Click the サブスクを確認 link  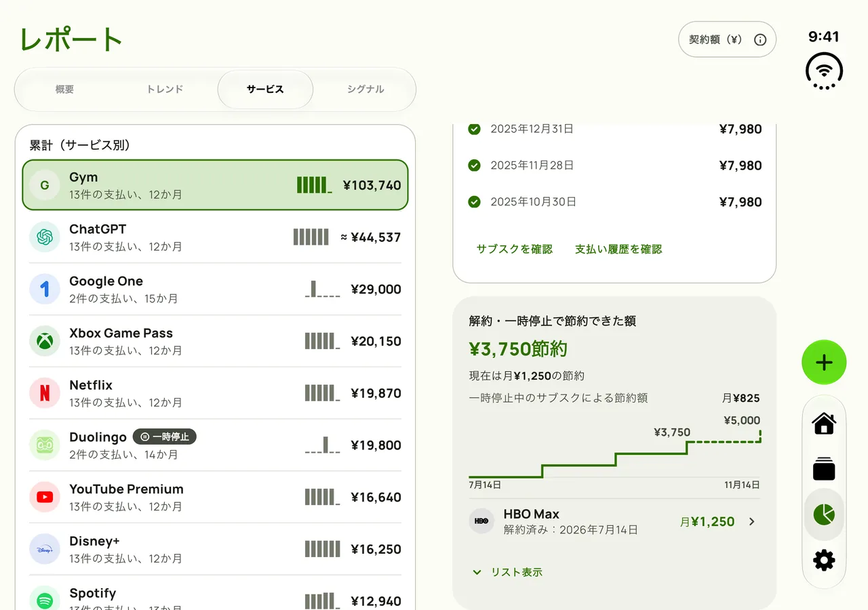click(x=515, y=249)
